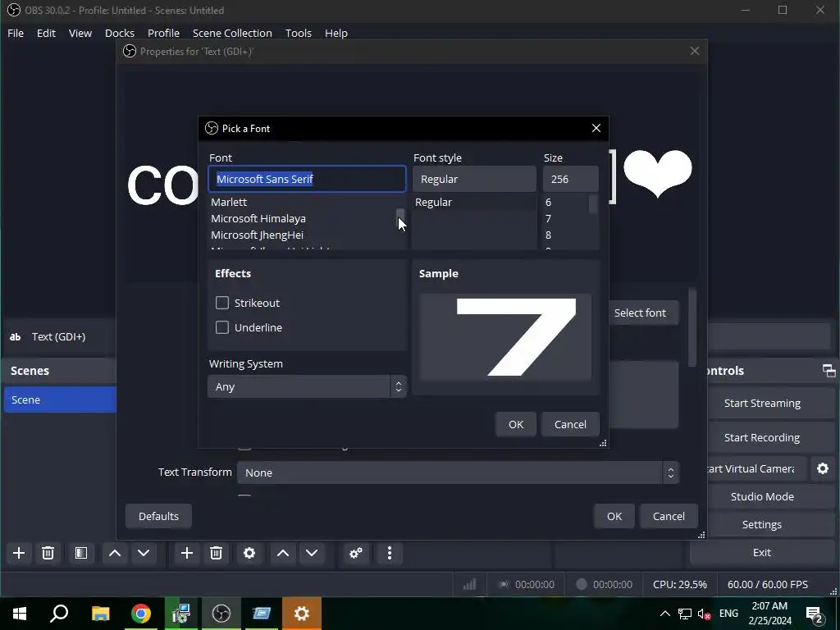Open the Docks menu
The image size is (840, 630).
click(120, 33)
